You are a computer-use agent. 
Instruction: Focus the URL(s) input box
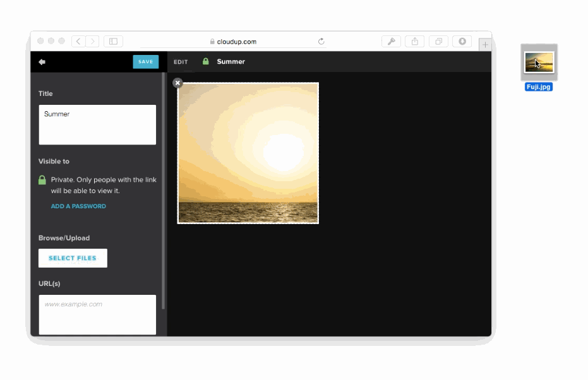(x=97, y=314)
